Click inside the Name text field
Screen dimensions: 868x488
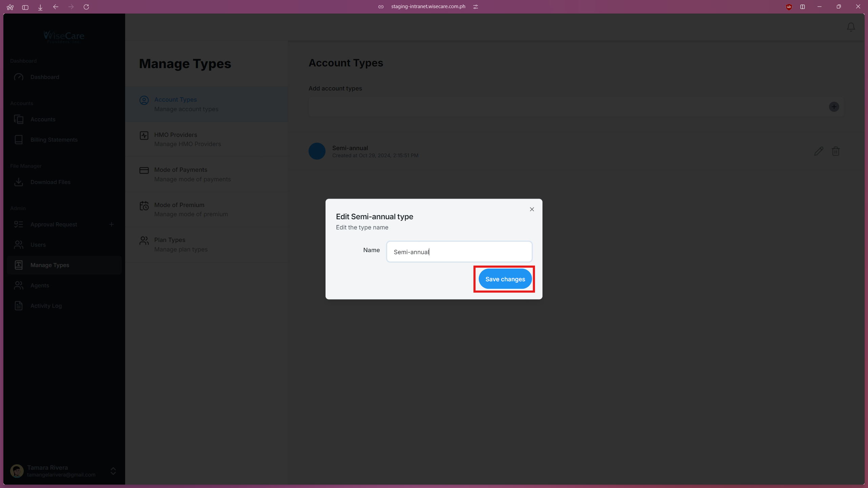coord(459,251)
